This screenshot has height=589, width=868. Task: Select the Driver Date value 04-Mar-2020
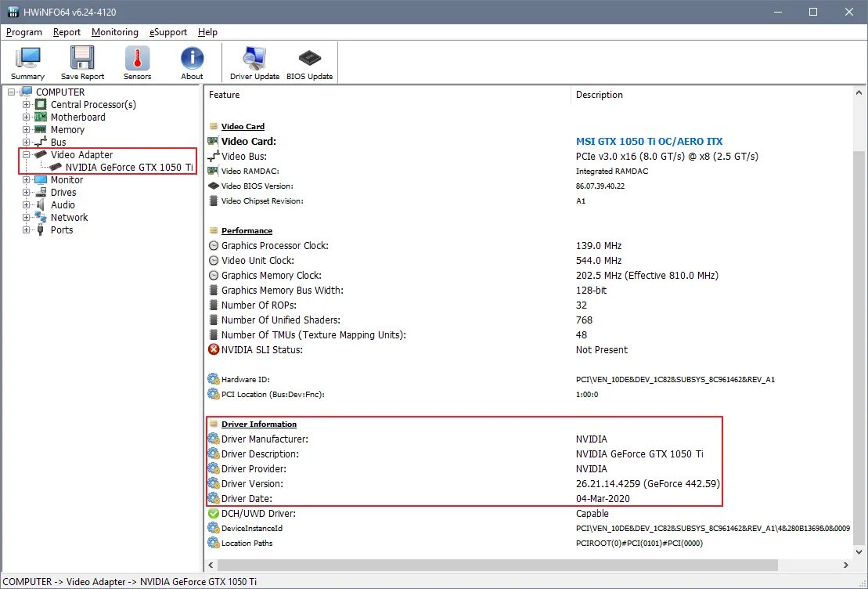pyautogui.click(x=603, y=499)
